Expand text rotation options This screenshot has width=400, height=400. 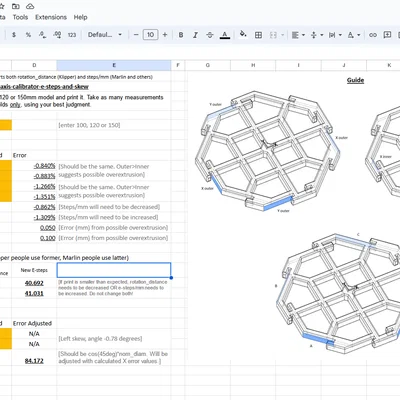point(354,35)
